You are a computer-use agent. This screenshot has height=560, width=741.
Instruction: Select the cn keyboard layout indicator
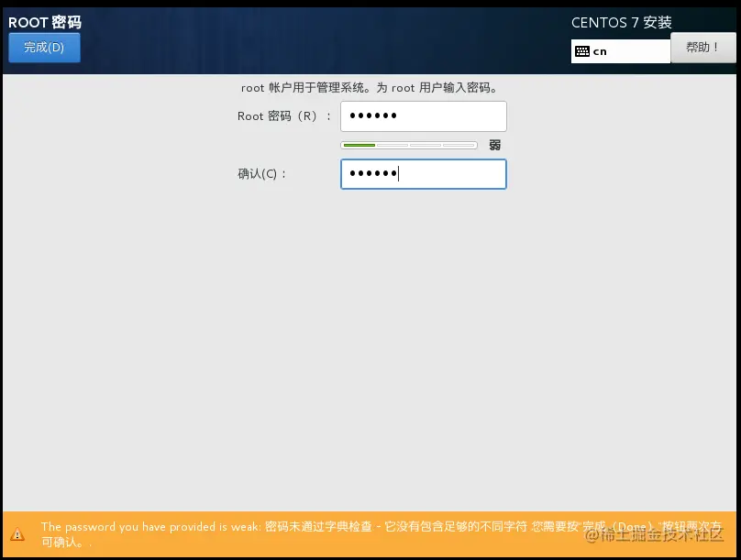[621, 51]
